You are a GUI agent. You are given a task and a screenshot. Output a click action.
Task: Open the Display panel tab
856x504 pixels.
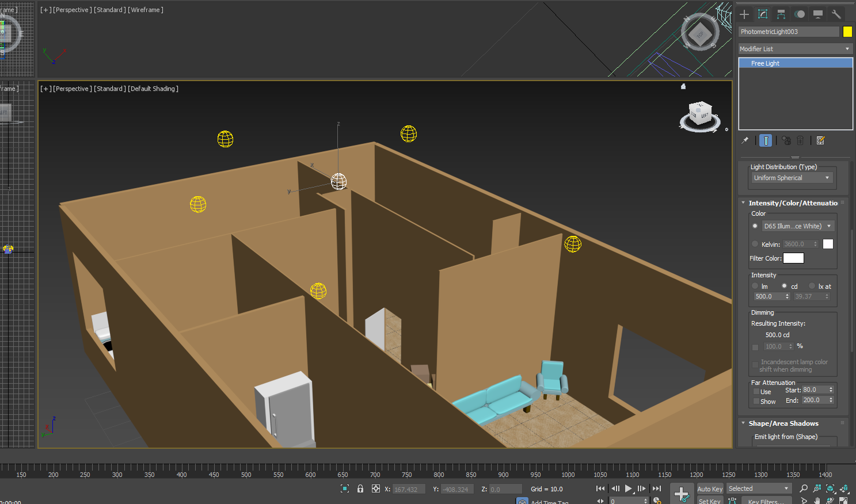pyautogui.click(x=818, y=14)
